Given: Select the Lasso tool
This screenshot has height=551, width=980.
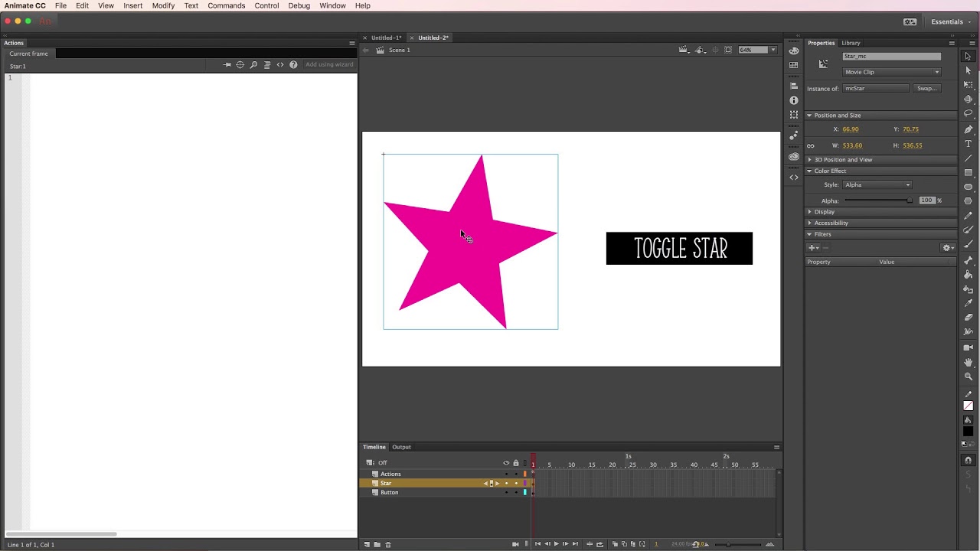Looking at the screenshot, I should [x=968, y=114].
